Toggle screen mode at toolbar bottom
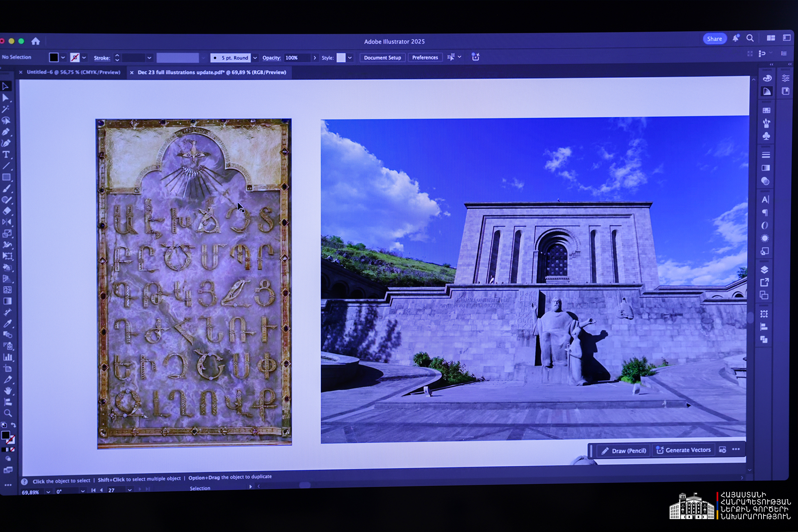The height and width of the screenshot is (532, 798). pyautogui.click(x=8, y=470)
